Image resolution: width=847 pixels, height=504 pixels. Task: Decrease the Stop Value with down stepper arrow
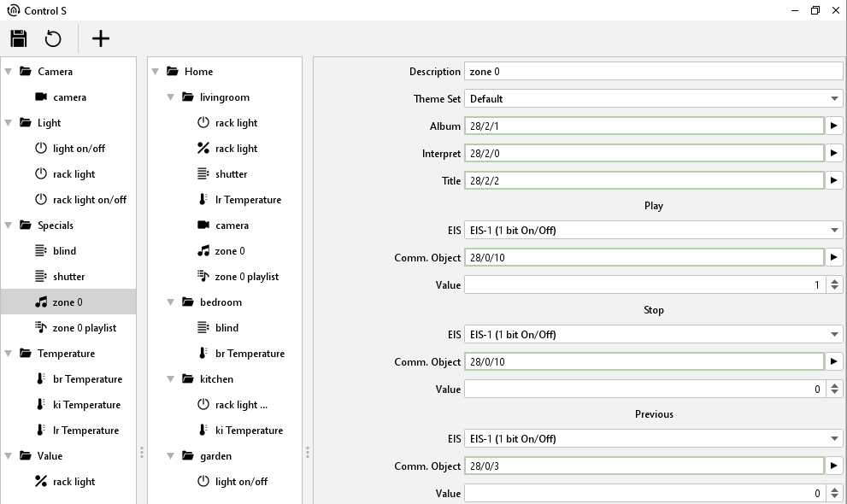(x=835, y=393)
